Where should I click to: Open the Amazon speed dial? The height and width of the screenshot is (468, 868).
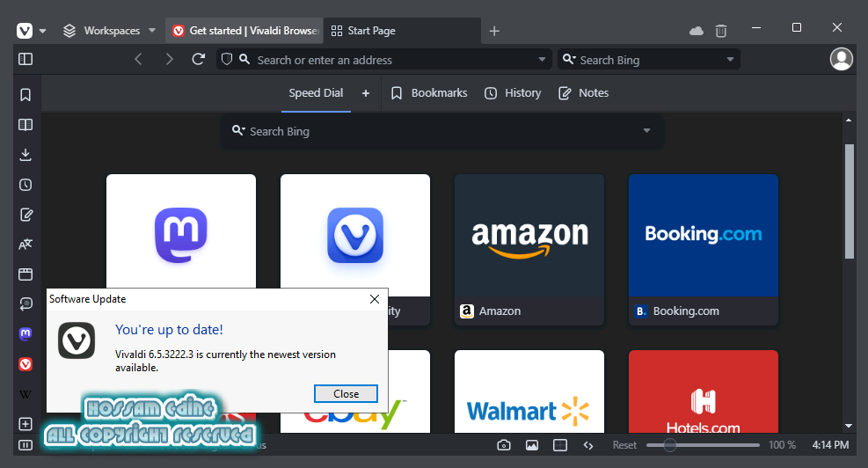[x=529, y=250]
